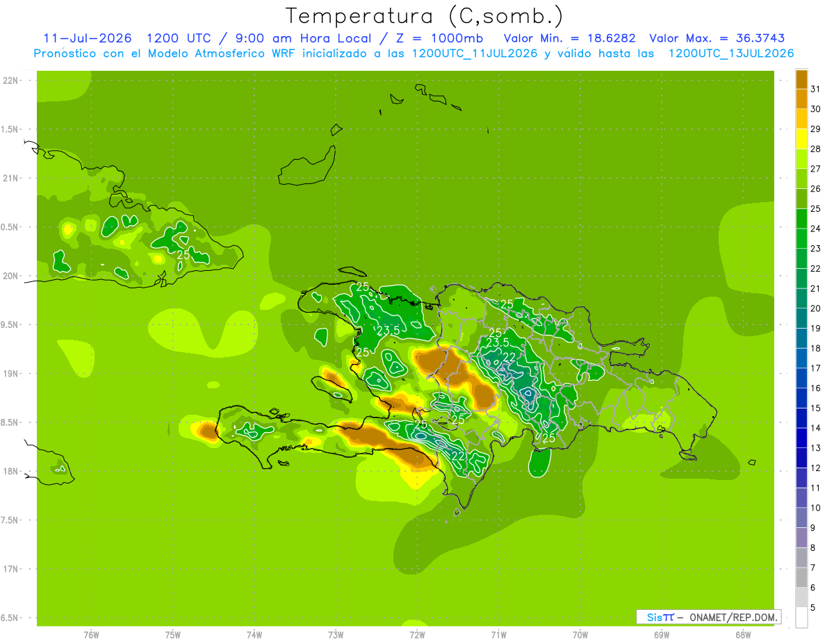
Task: Click the '1200UTC_13JUL2026' valid-until text
Action: (x=731, y=53)
